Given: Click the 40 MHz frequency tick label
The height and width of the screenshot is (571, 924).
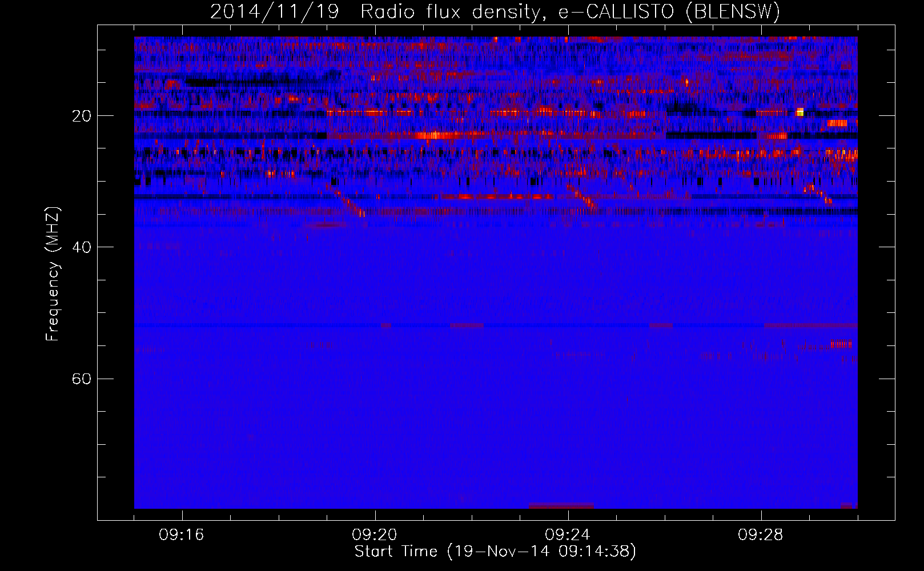Looking at the screenshot, I should (82, 247).
